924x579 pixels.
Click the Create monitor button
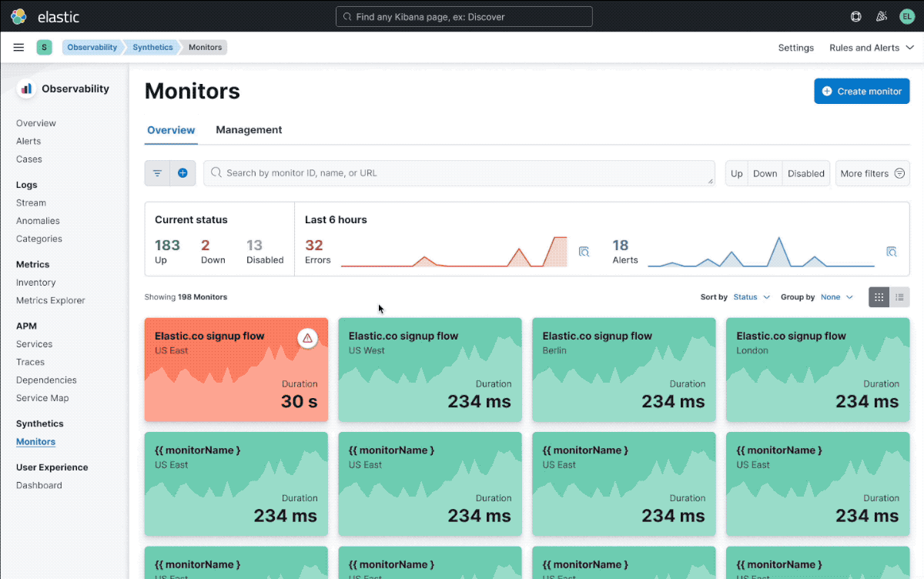coord(862,91)
